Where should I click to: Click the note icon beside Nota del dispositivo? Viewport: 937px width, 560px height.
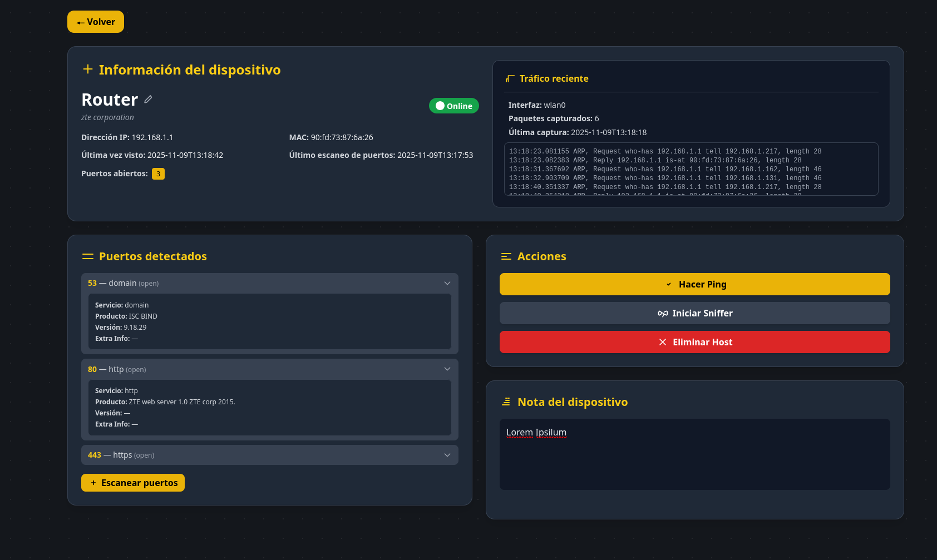pos(506,401)
